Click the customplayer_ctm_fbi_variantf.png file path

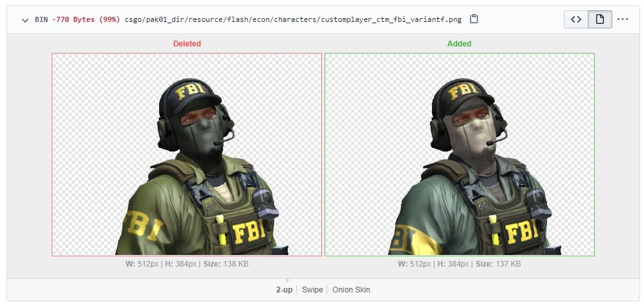click(293, 19)
